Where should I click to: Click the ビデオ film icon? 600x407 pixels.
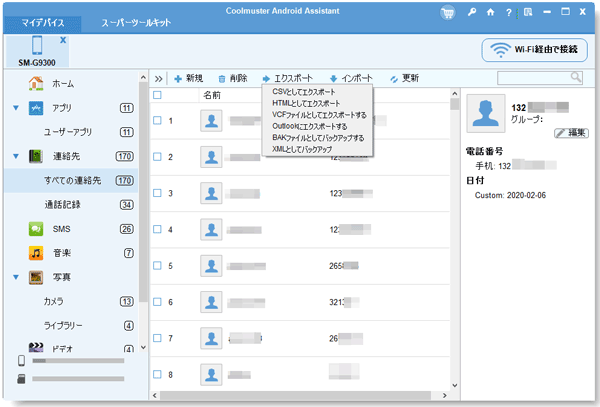(36, 347)
